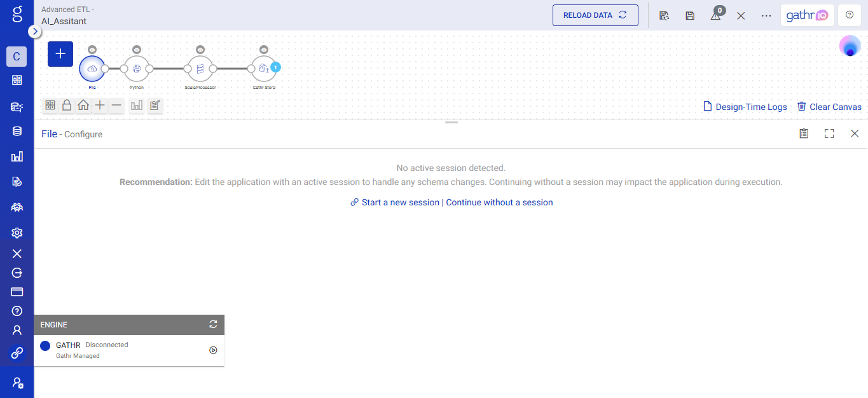Open the settings gear in left sidebar
The image size is (868, 398).
pyautogui.click(x=17, y=233)
